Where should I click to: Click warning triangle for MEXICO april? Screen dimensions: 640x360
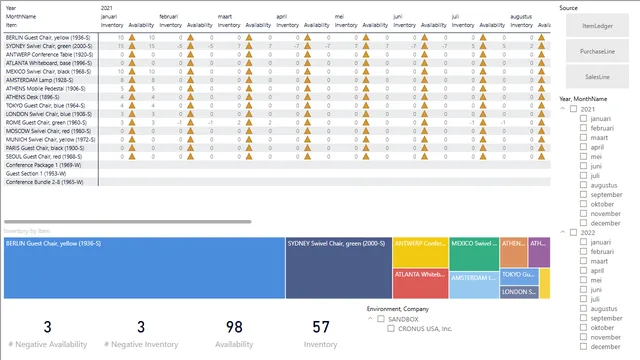click(307, 71)
